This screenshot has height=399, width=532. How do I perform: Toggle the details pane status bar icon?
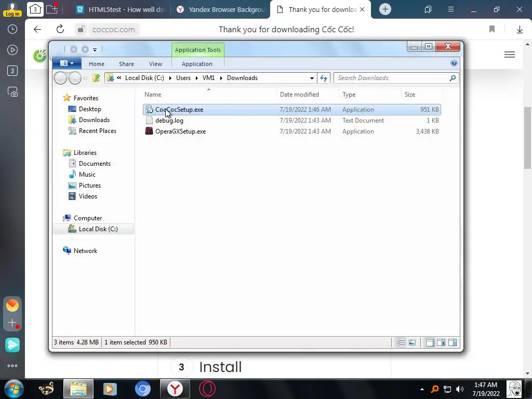pos(441,343)
